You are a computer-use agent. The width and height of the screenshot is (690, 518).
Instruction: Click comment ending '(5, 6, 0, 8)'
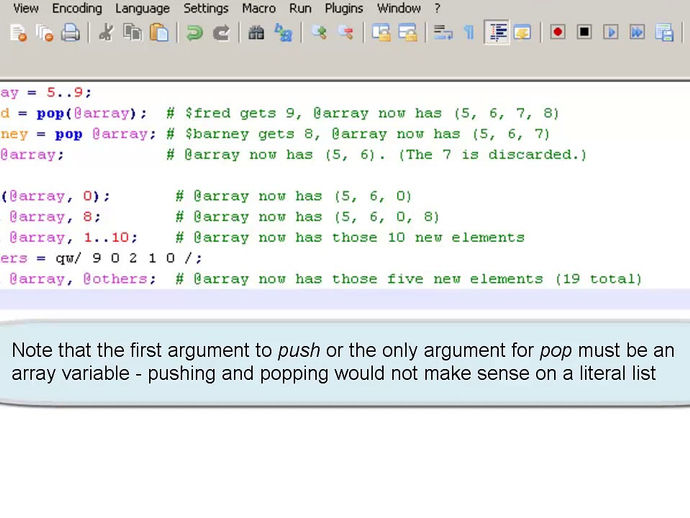point(386,217)
